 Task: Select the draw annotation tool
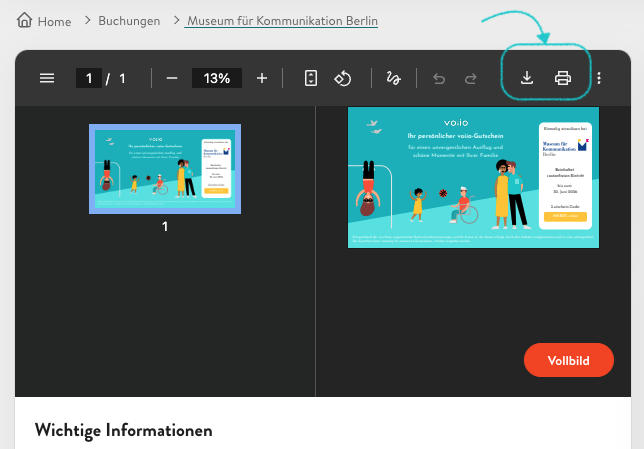pyautogui.click(x=393, y=78)
